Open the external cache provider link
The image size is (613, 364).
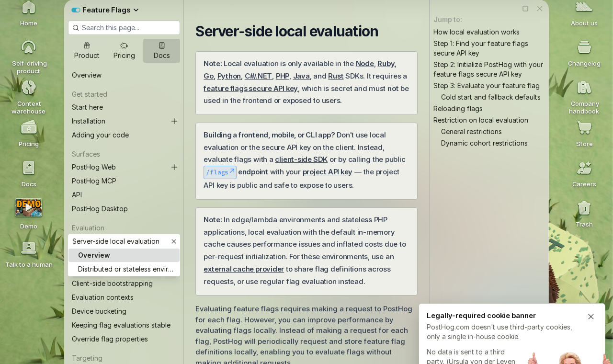pyautogui.click(x=244, y=269)
